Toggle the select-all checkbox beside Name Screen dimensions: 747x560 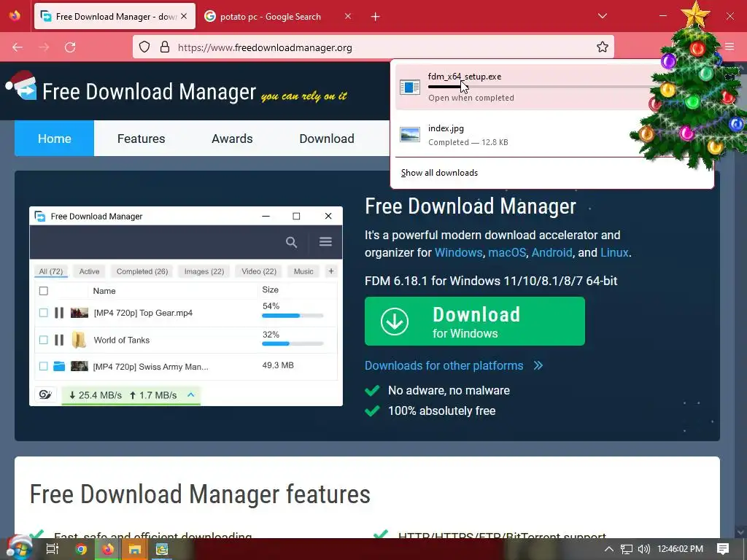[x=43, y=291]
